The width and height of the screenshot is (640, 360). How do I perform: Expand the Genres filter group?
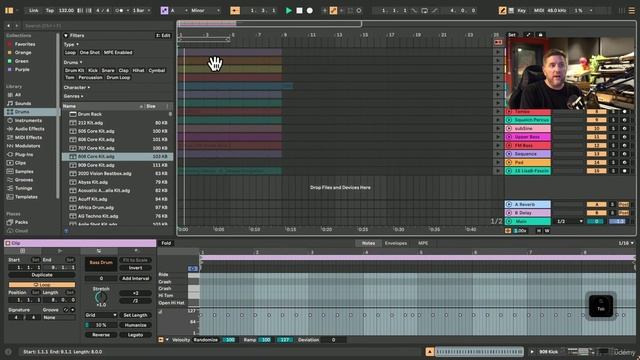(x=73, y=96)
